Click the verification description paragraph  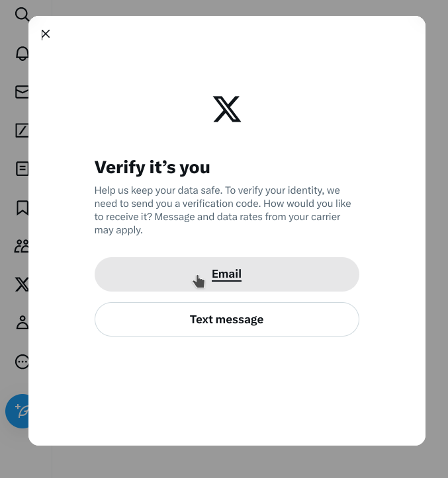[223, 210]
